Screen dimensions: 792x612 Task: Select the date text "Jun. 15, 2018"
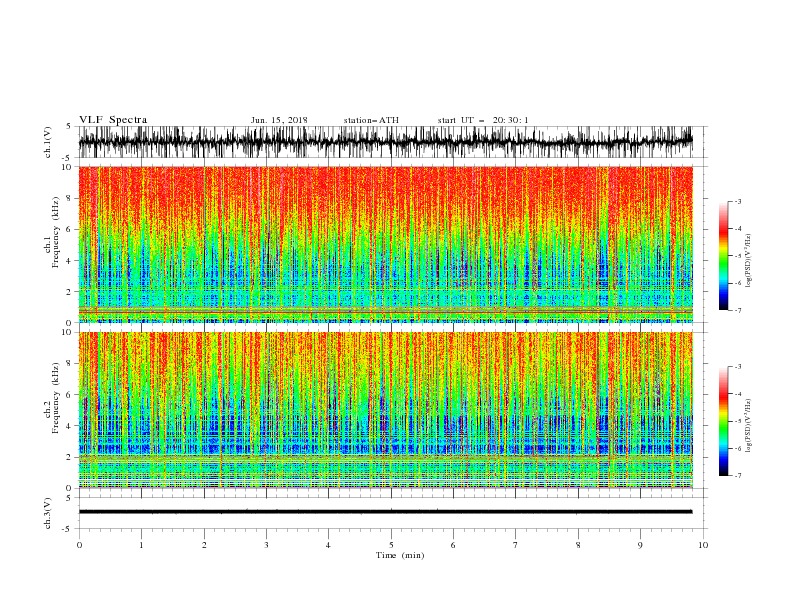279,120
